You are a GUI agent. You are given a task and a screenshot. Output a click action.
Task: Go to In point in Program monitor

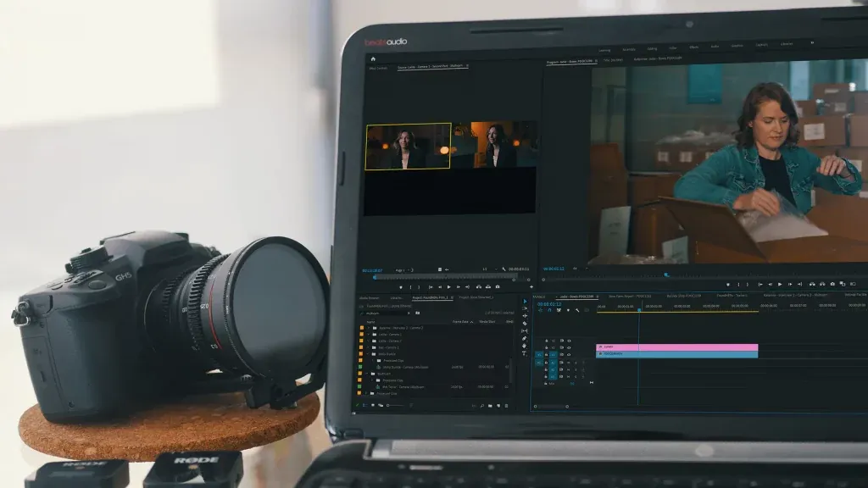point(760,285)
